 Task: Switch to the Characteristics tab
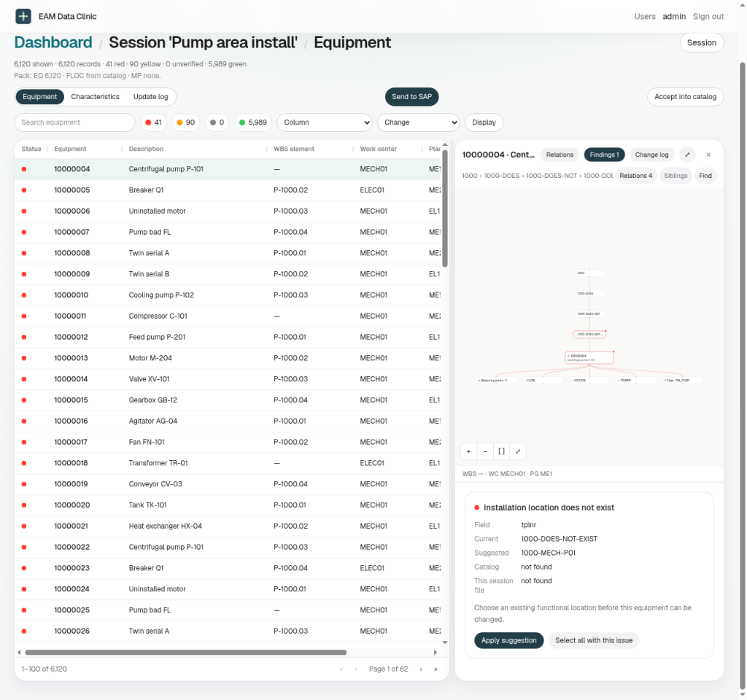click(96, 97)
